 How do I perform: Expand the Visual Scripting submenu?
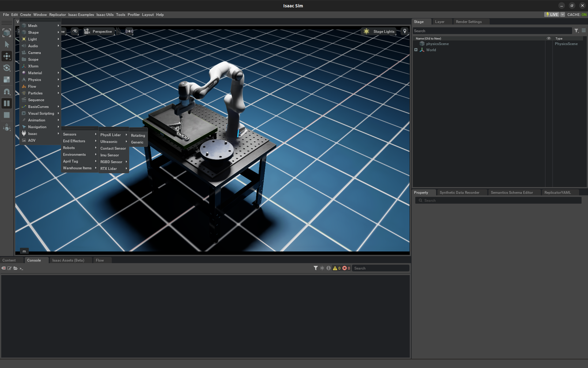point(40,113)
